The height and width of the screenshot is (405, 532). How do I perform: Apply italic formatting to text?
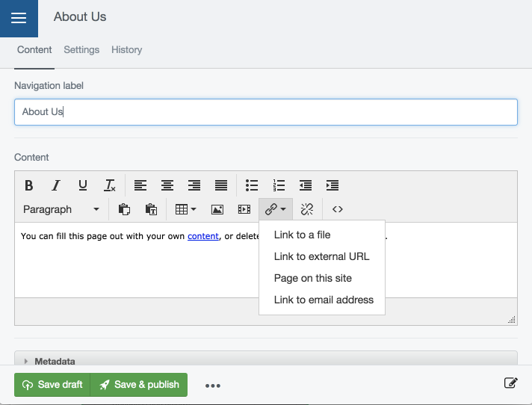[x=55, y=185]
